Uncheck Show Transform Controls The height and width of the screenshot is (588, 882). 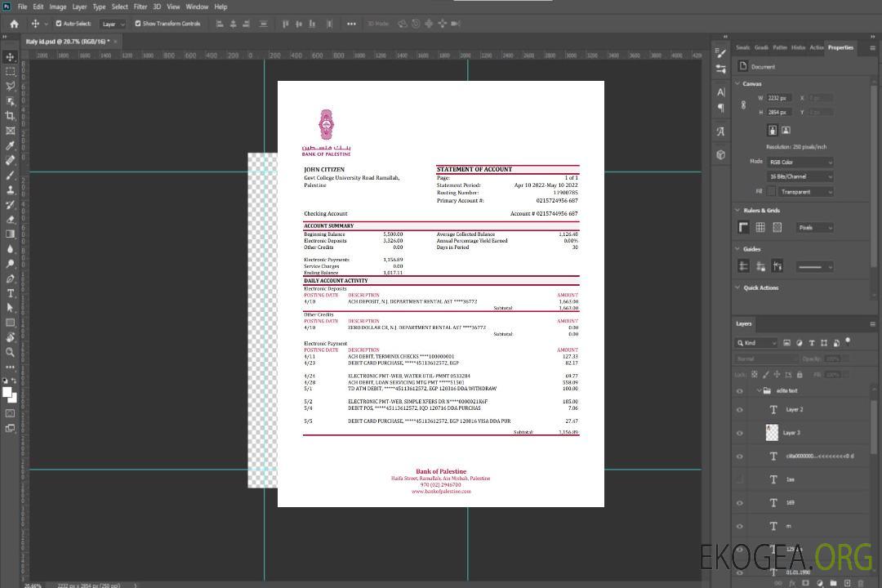click(x=138, y=24)
